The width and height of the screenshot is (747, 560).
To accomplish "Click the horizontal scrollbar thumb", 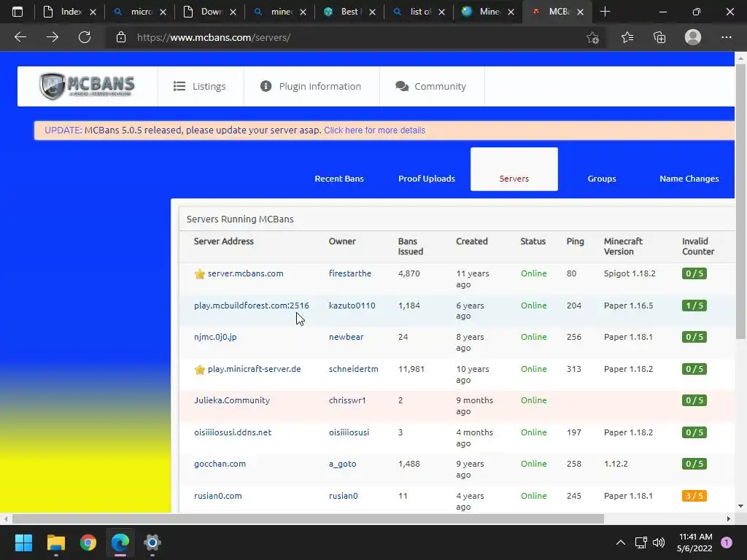I will point(308,518).
